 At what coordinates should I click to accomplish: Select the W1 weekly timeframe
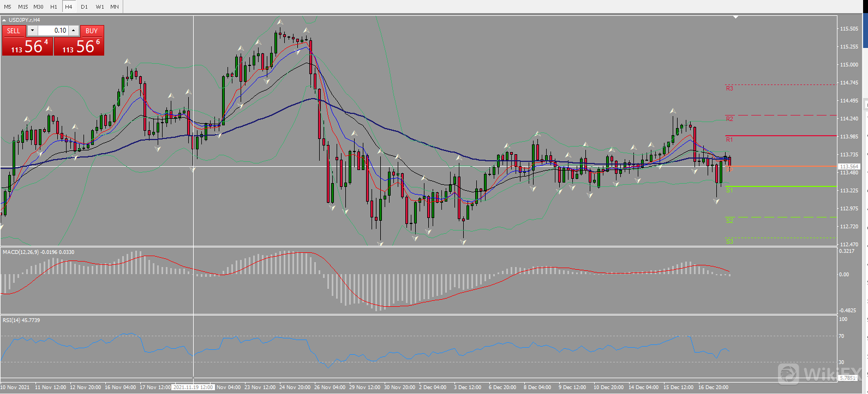click(100, 7)
